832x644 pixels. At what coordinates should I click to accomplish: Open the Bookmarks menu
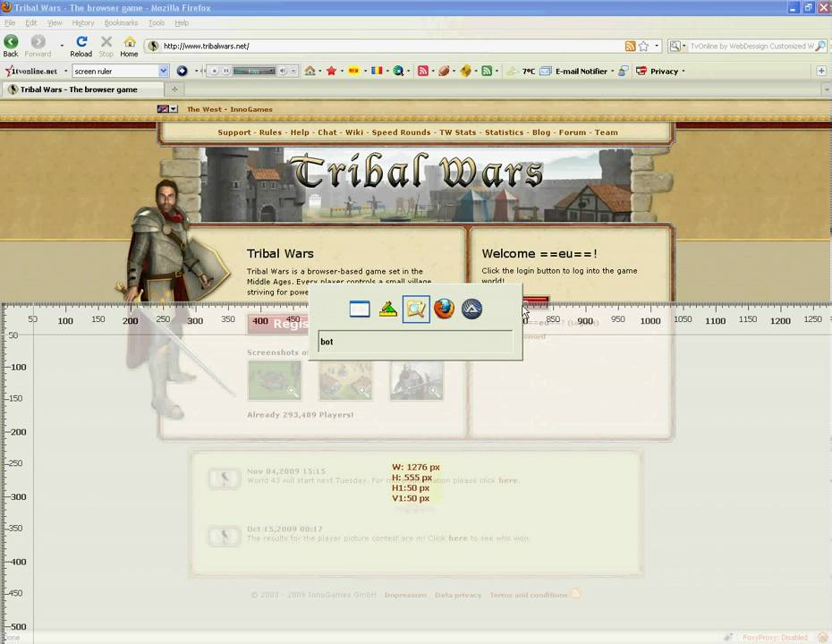pos(121,23)
